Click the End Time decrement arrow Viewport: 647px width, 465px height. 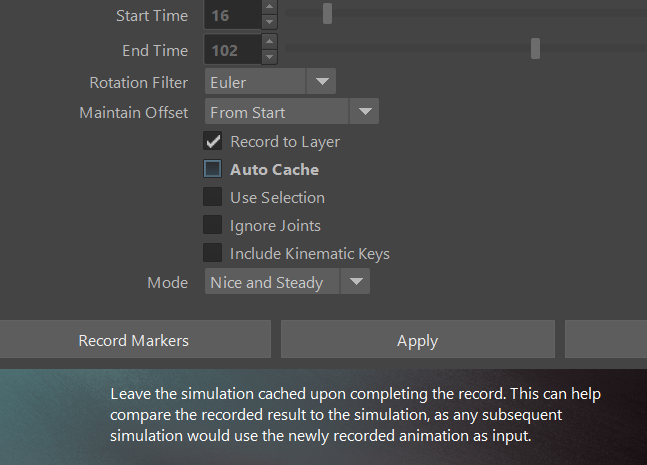point(269,55)
